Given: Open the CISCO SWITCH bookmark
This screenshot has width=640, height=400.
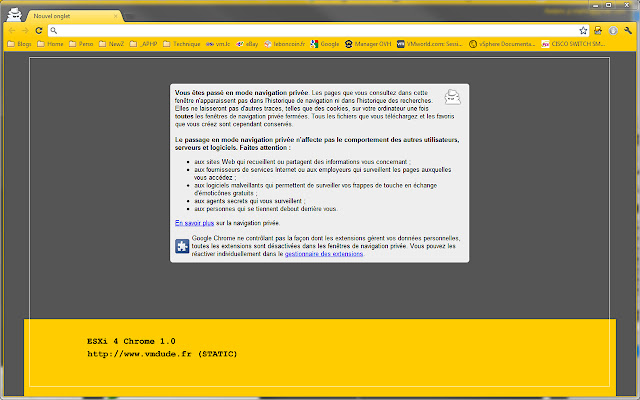Looking at the screenshot, I should [x=573, y=44].
